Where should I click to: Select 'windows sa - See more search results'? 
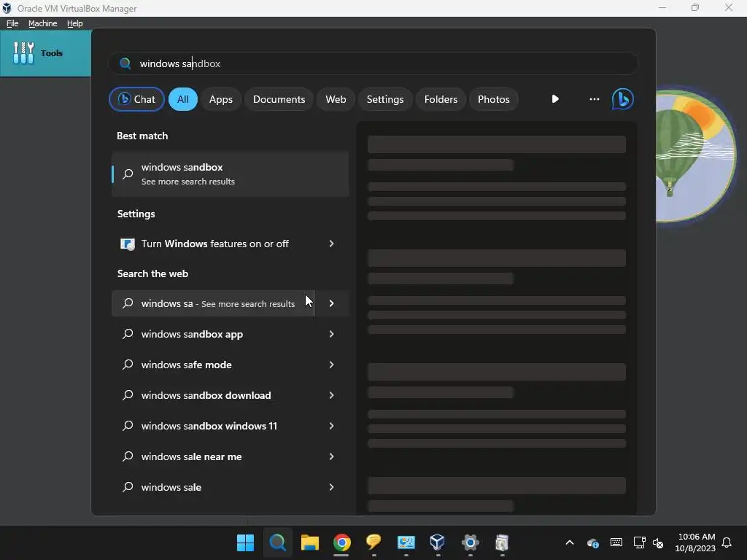[x=213, y=303]
